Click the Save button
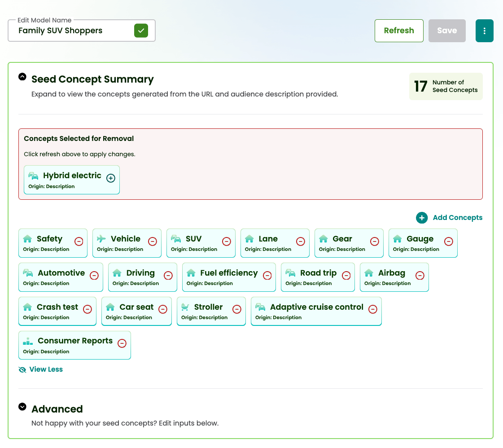503x448 pixels. (x=447, y=31)
